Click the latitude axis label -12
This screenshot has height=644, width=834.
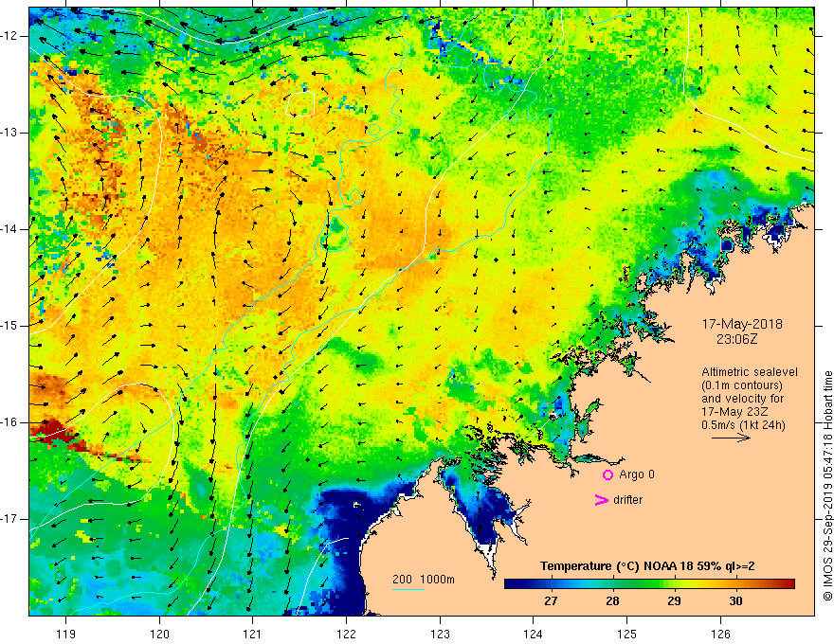9,36
